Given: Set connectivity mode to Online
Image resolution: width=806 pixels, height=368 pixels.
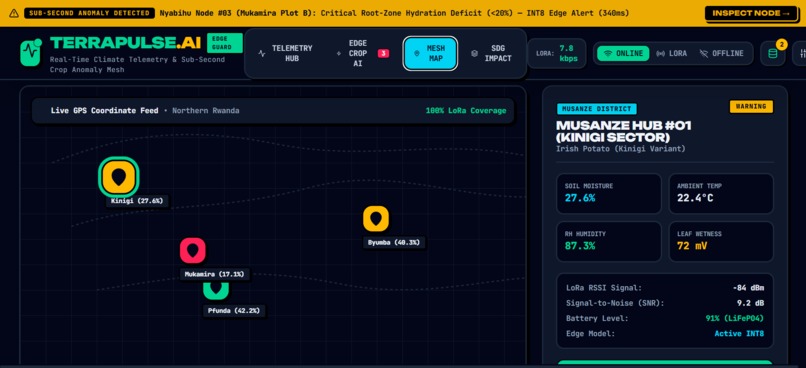Looking at the screenshot, I should click(x=624, y=53).
